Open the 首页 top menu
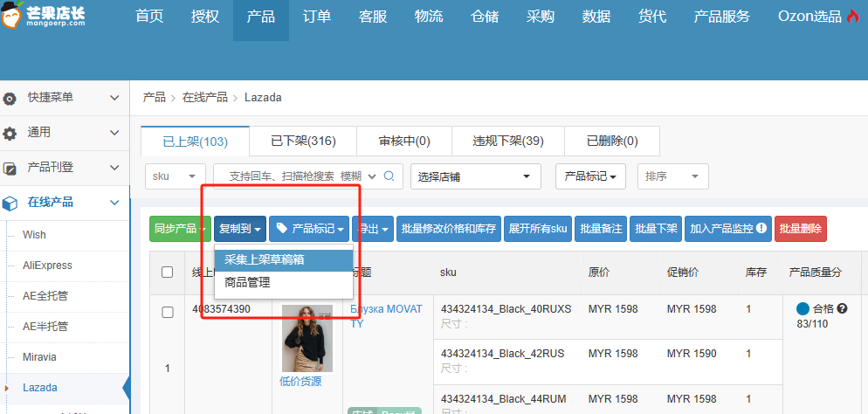The height and width of the screenshot is (414, 868). [x=149, y=17]
